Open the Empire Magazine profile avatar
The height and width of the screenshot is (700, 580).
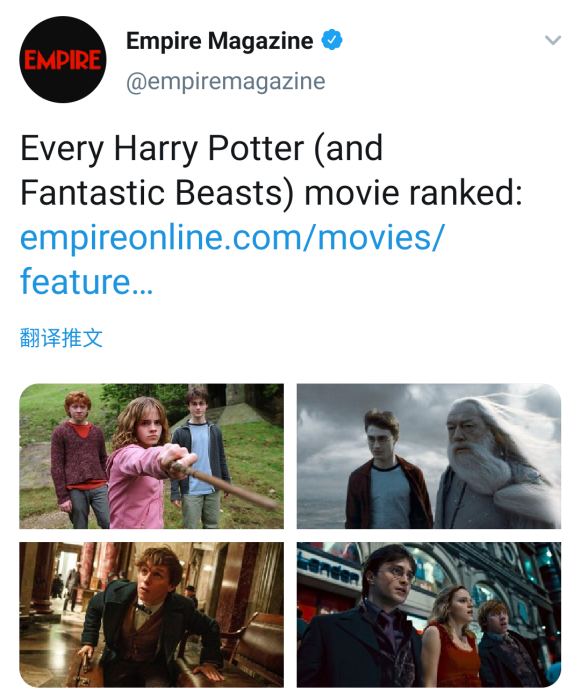point(63,59)
